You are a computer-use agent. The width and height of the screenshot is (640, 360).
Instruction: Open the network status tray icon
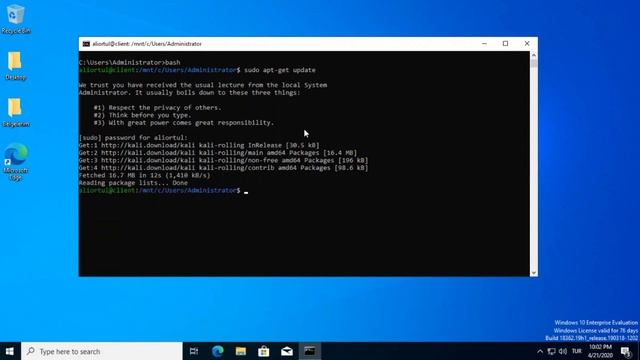551,351
